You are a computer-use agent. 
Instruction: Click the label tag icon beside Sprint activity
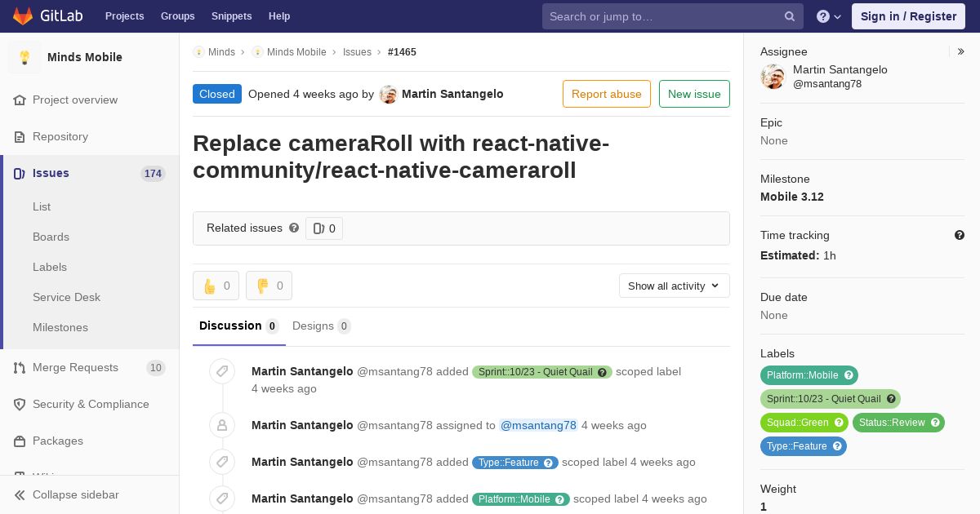222,372
